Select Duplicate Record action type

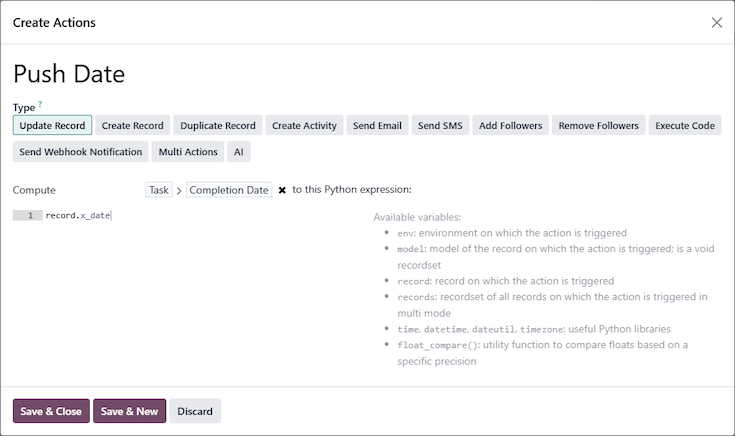tap(218, 126)
